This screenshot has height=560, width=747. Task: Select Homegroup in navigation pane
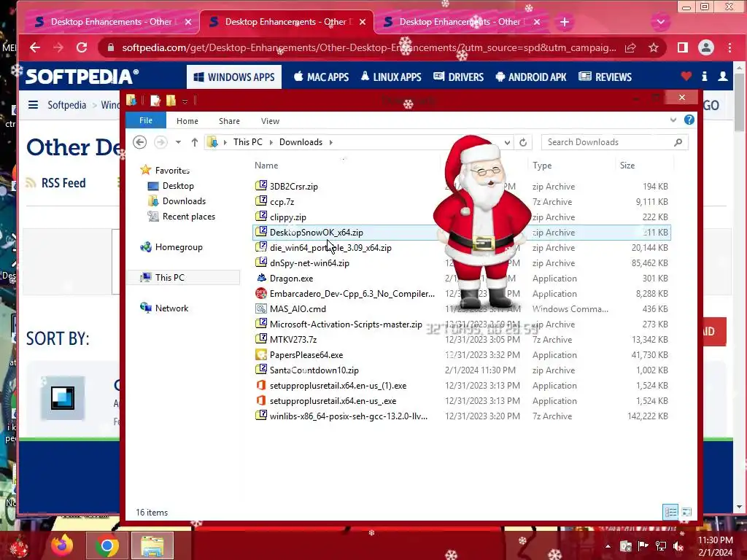179,247
